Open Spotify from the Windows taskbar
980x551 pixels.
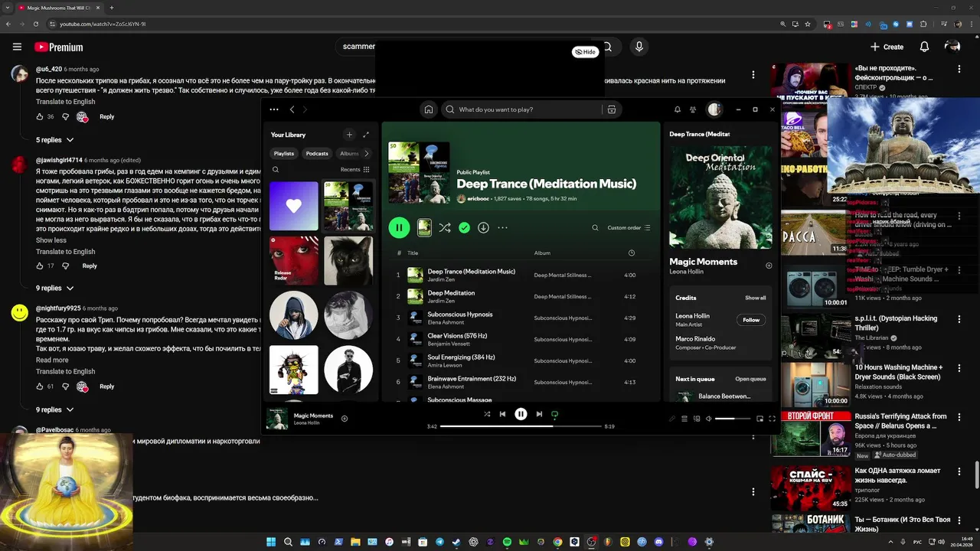click(507, 542)
